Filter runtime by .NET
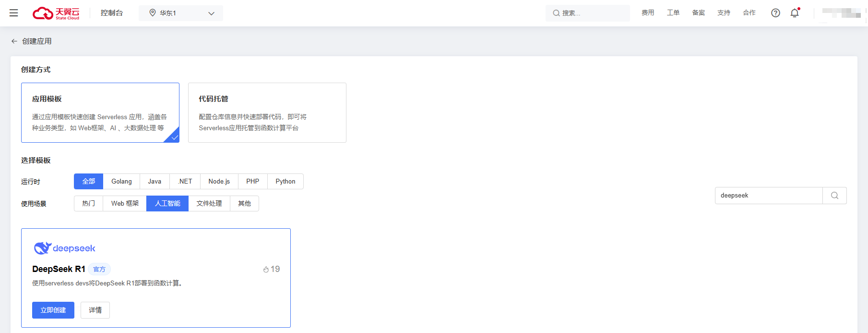This screenshot has width=868, height=333. click(x=185, y=181)
